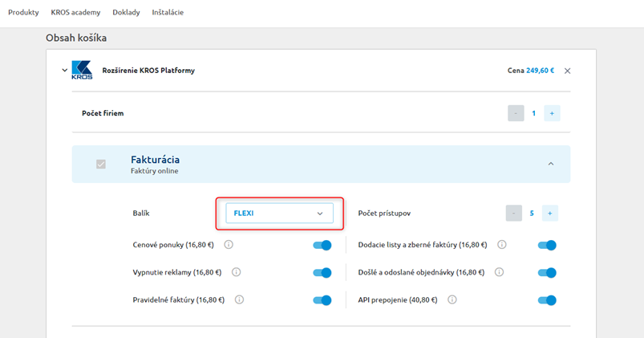Open info icon for Došlé a odoslané objednávky
The height and width of the screenshot is (338, 644).
[499, 272]
